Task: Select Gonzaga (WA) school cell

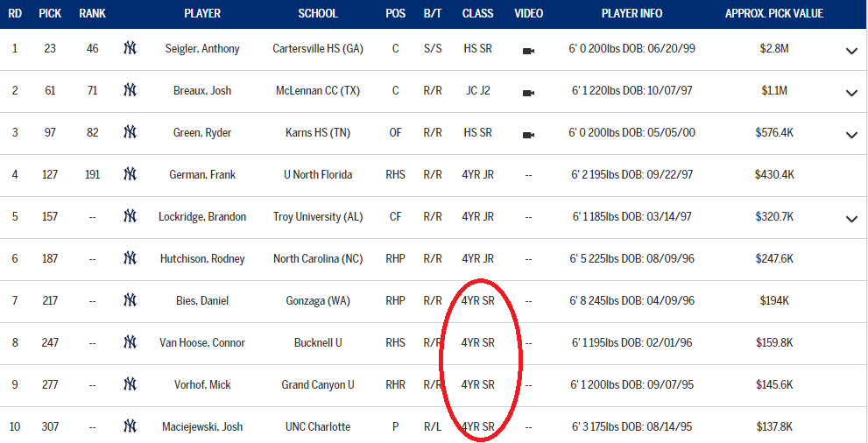Action: click(318, 301)
